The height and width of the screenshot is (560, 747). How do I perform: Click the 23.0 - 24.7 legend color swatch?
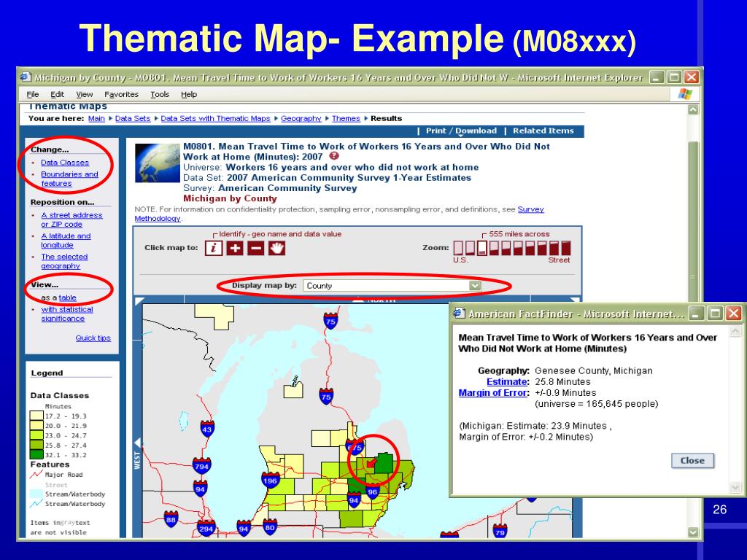click(36, 435)
